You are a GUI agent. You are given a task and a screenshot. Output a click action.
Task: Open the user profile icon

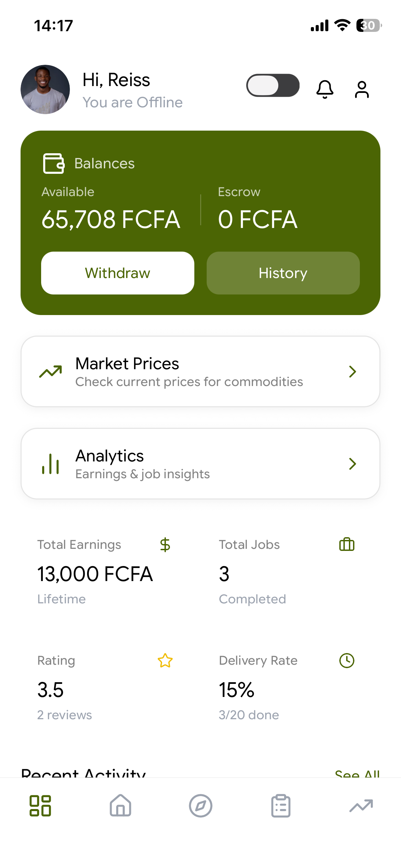tap(362, 89)
